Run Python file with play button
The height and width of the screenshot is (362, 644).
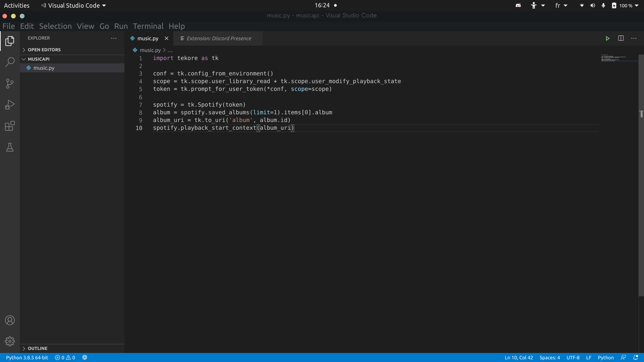point(607,38)
